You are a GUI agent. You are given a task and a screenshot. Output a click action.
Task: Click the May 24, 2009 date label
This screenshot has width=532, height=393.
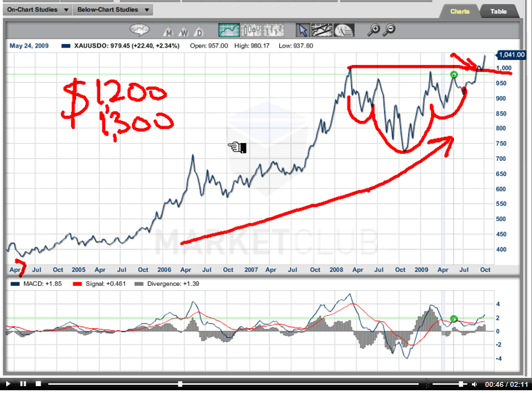coord(29,46)
